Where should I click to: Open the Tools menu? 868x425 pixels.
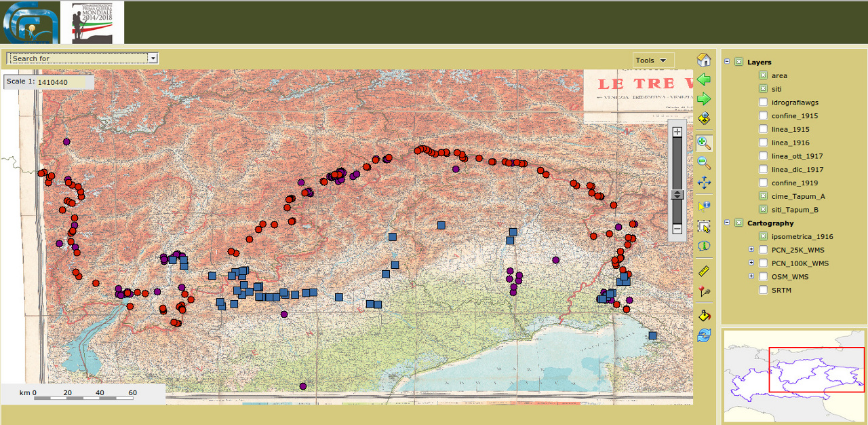pos(654,60)
